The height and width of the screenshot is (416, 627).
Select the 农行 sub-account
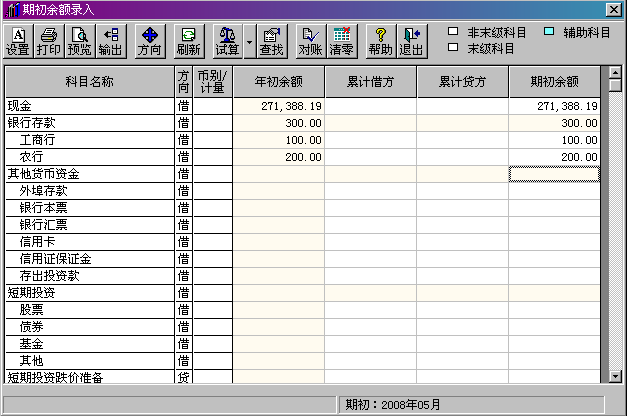point(90,157)
